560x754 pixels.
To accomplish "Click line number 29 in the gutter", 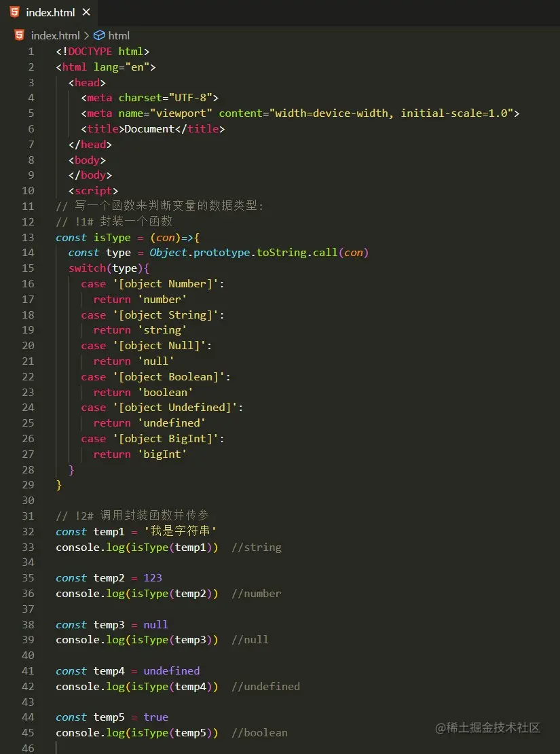I will click(29, 485).
